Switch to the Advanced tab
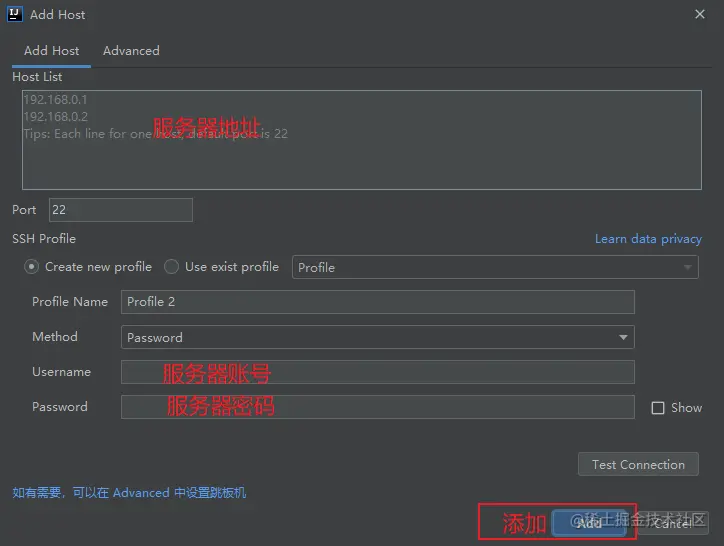The height and width of the screenshot is (546, 724). (131, 50)
